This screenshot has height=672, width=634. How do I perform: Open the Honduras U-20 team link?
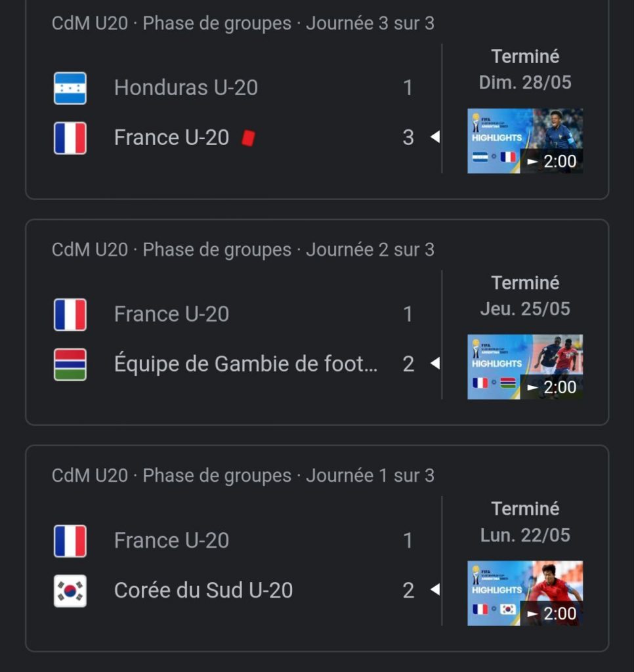(186, 88)
